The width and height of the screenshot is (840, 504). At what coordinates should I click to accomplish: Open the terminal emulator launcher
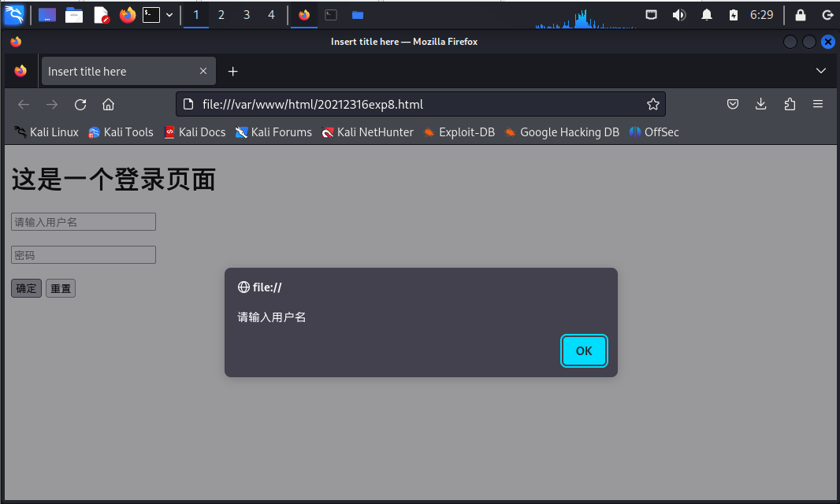(x=151, y=15)
